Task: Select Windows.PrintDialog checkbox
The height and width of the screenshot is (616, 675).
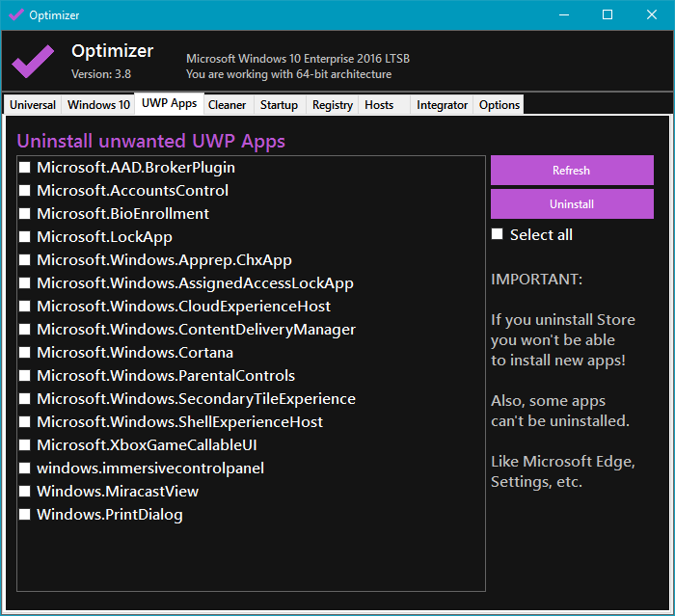Action: pyautogui.click(x=25, y=515)
